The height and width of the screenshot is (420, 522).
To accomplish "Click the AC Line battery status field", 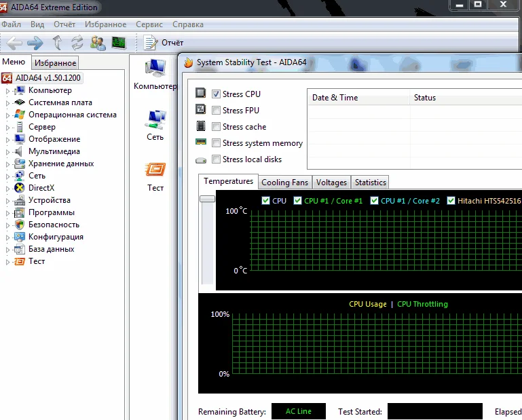I will coord(299,411).
